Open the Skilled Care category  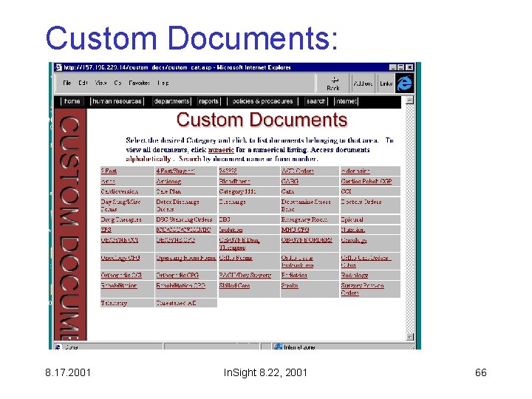(234, 285)
